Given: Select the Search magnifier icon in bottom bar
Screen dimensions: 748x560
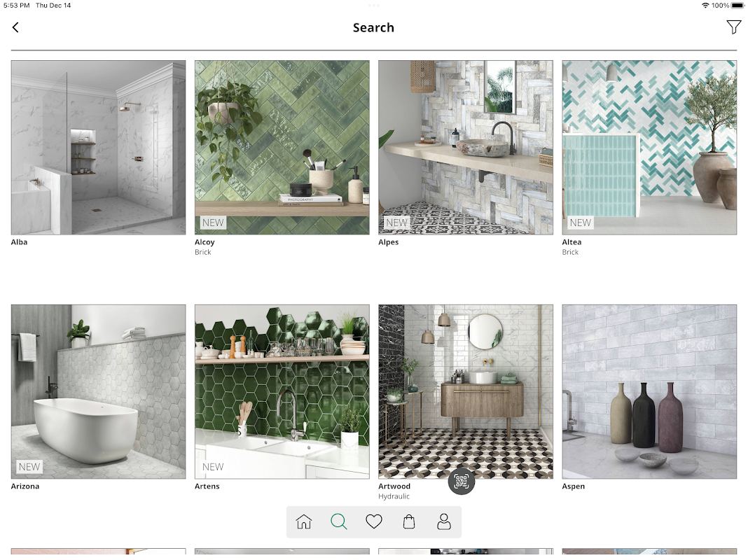Looking at the screenshot, I should (339, 521).
